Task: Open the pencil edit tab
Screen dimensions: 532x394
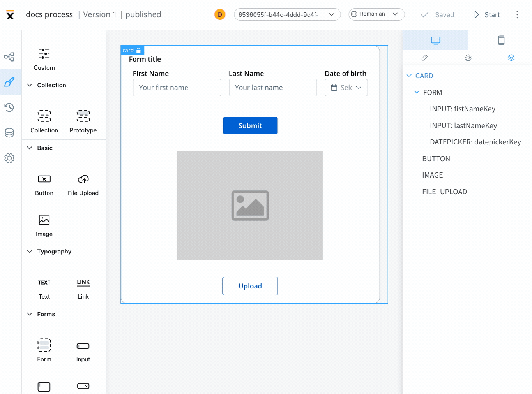Action: (x=424, y=58)
